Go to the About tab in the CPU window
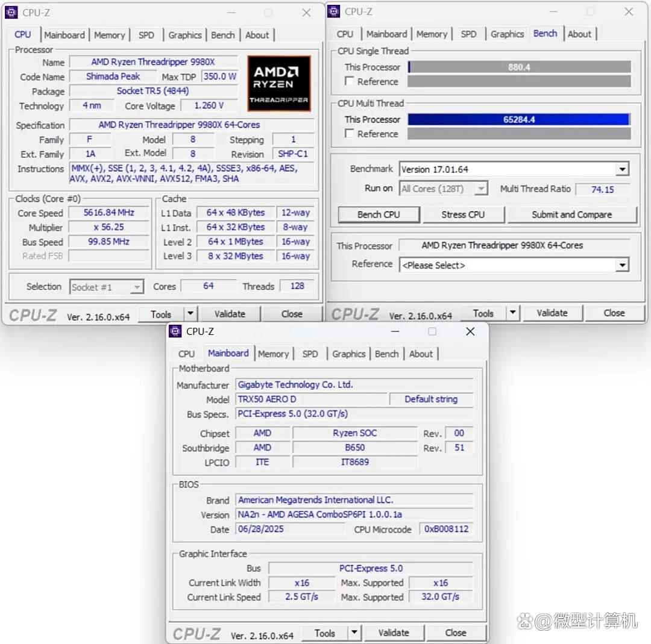Image resolution: width=651 pixels, height=644 pixels. tap(257, 35)
